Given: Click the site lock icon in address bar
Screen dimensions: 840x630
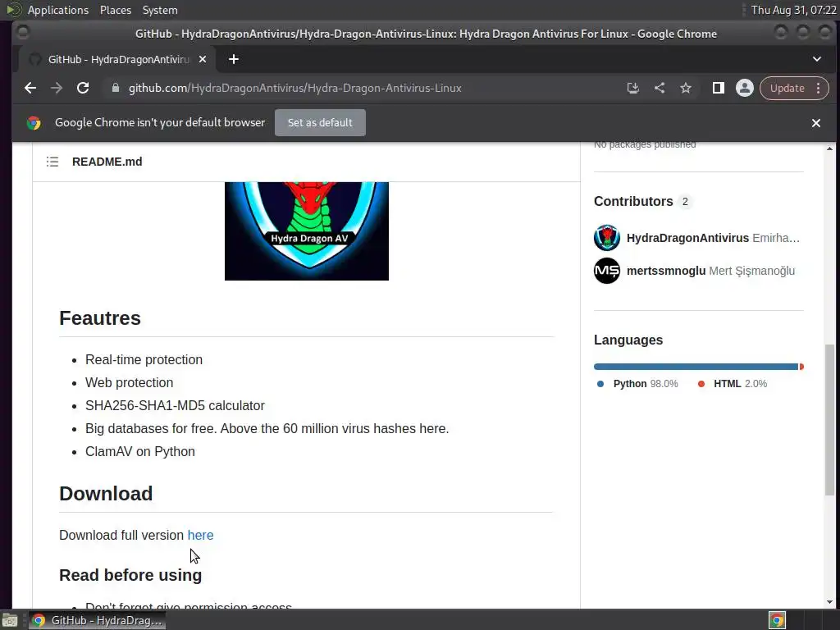Looking at the screenshot, I should point(115,88).
